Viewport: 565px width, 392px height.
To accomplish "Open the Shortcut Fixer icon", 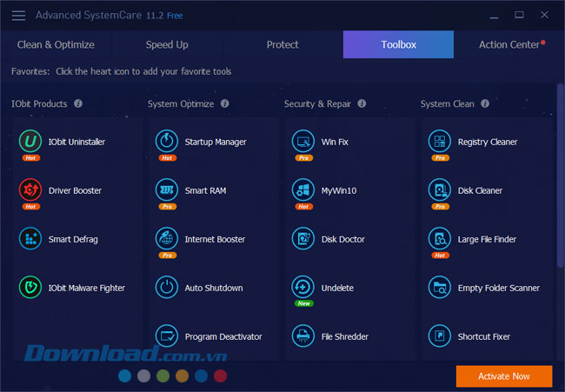I will click(440, 336).
